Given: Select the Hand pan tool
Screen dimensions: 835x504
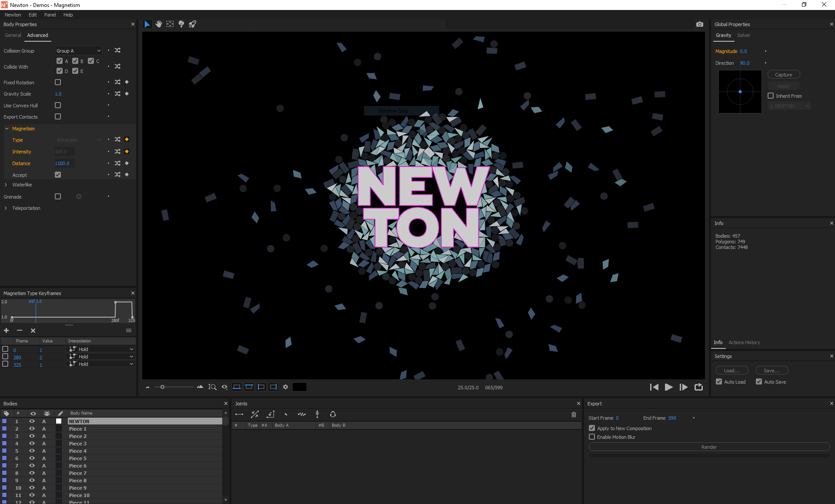Looking at the screenshot, I should 159,24.
